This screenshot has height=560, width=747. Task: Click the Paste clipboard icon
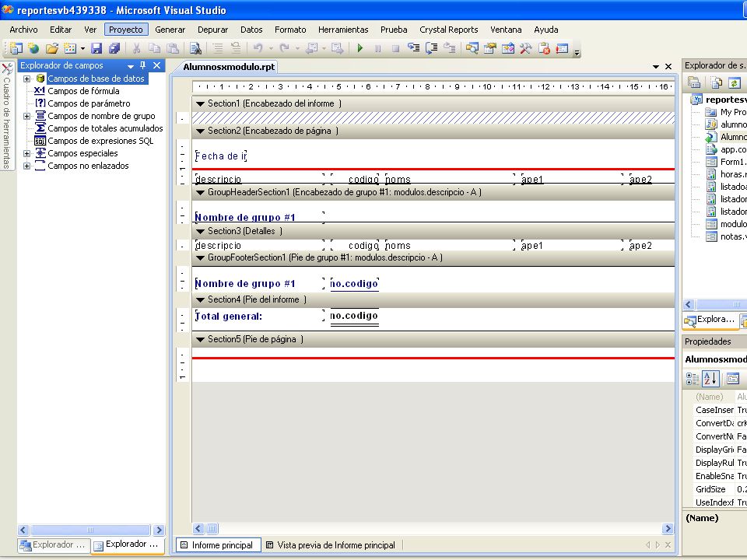coord(173,48)
